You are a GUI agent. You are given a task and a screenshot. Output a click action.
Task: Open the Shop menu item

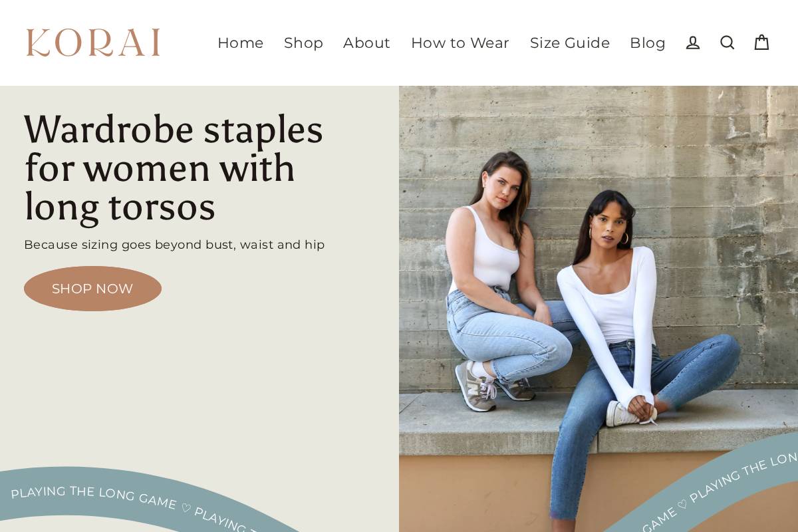point(303,43)
